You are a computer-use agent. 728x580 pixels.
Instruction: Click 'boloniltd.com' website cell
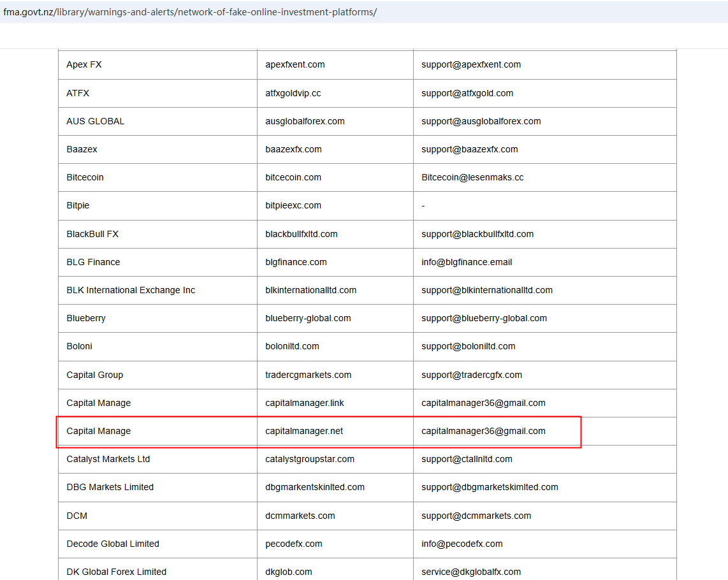pyautogui.click(x=335, y=347)
